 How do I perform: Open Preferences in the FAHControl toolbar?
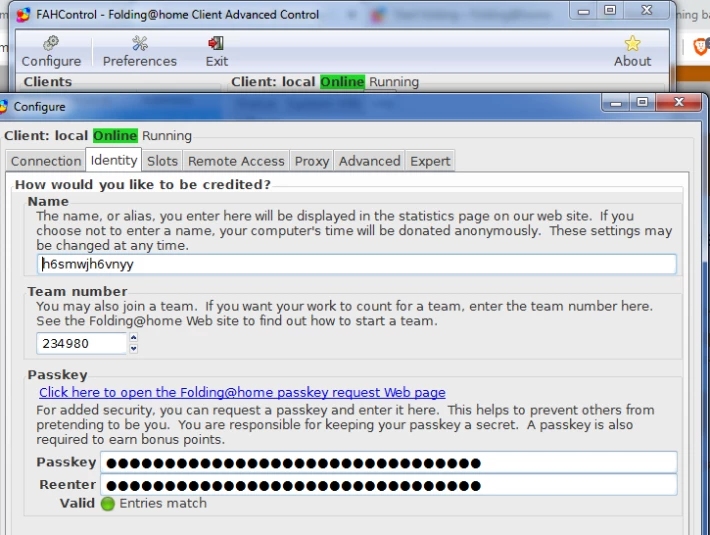pyautogui.click(x=139, y=52)
